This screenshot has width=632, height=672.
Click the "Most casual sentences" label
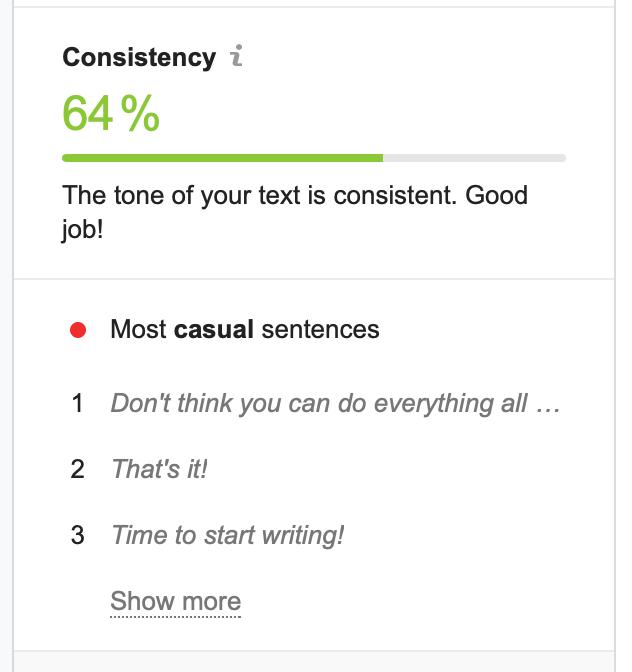244,329
